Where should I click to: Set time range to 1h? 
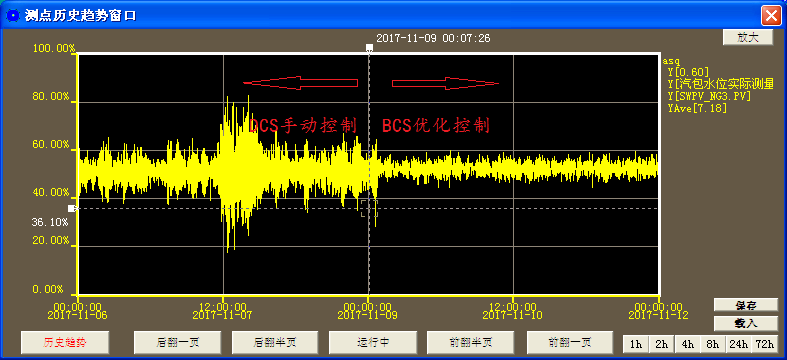636,344
